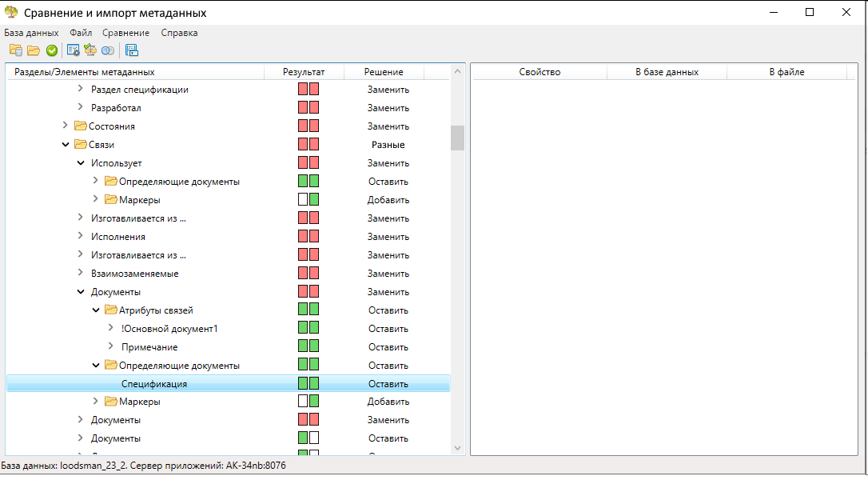Collapse the Атрибуты связей folder
868x480 pixels.
(96, 310)
